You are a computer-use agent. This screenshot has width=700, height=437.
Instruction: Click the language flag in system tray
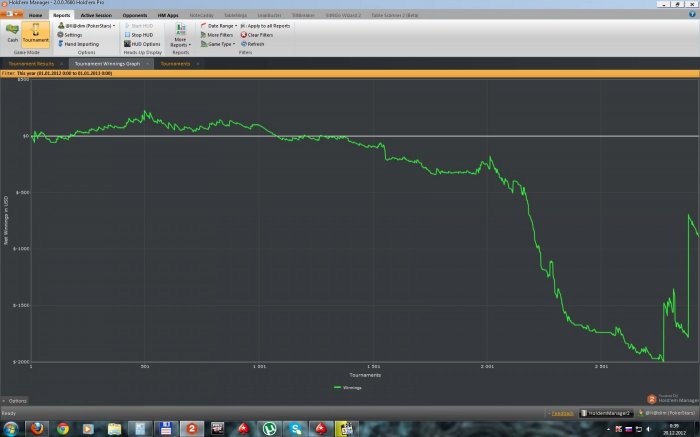click(x=629, y=429)
